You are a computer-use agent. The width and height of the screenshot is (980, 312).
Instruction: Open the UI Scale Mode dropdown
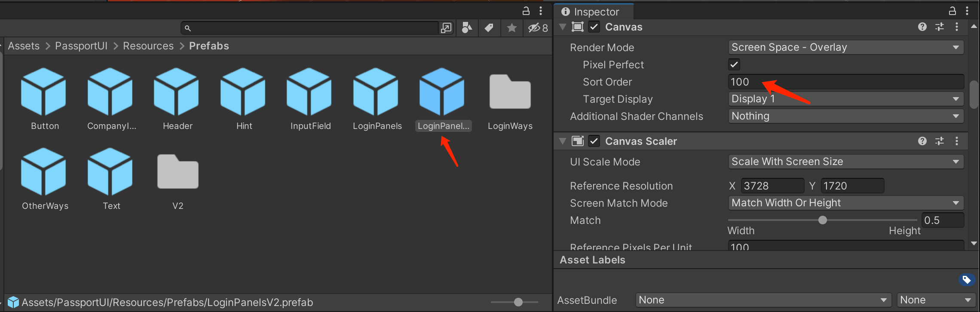845,162
